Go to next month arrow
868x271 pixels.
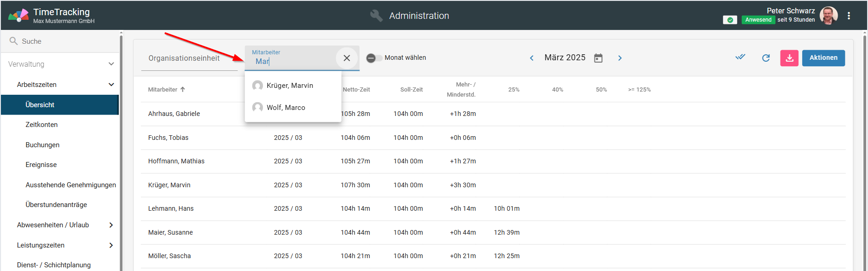coord(620,58)
